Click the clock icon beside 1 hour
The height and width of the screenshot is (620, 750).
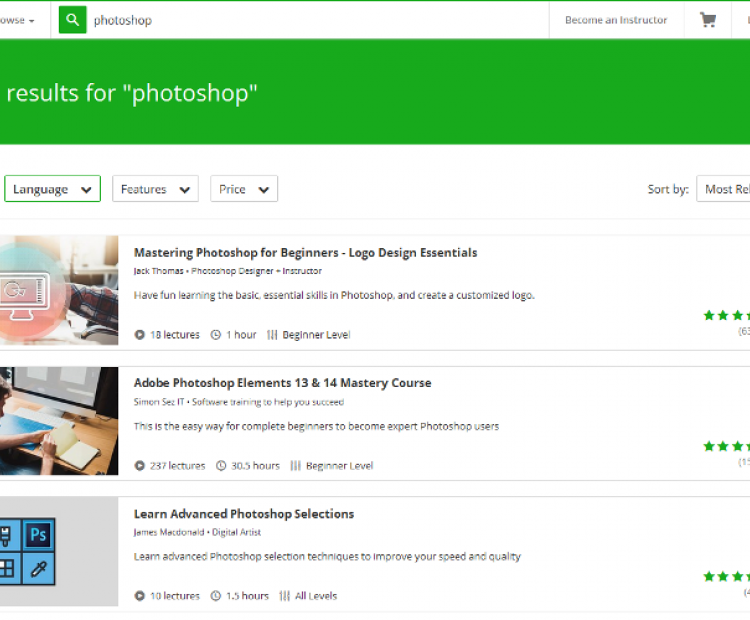(x=216, y=335)
